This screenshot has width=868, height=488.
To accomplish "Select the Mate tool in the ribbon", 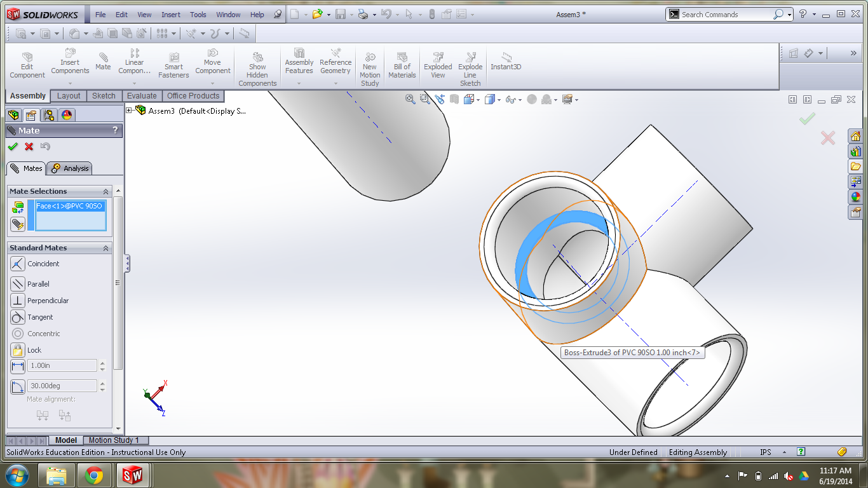I will [x=103, y=62].
